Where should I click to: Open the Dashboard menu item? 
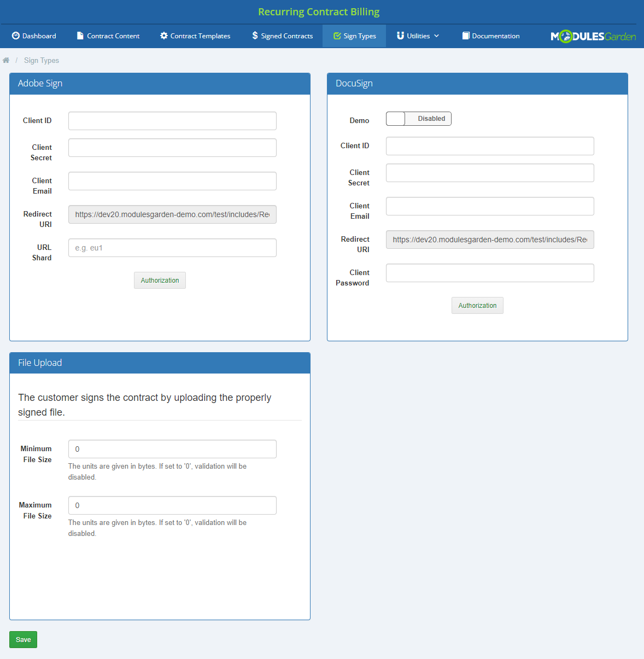pos(34,36)
